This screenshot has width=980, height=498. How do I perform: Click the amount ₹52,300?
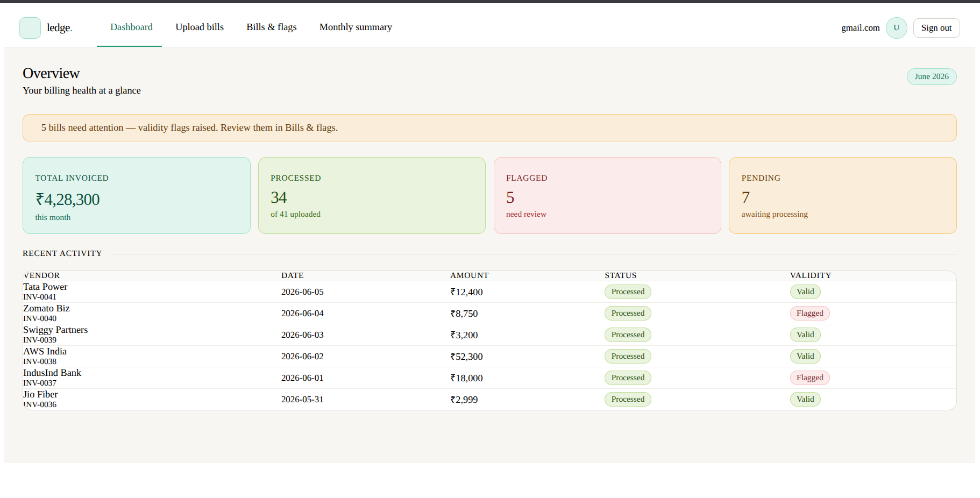click(x=466, y=357)
